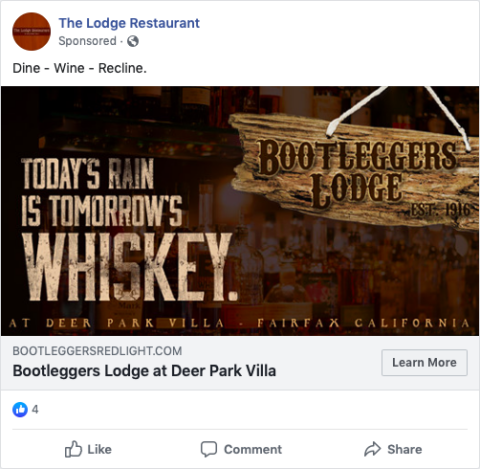Click the Share button label
480x469 pixels.
pos(404,449)
